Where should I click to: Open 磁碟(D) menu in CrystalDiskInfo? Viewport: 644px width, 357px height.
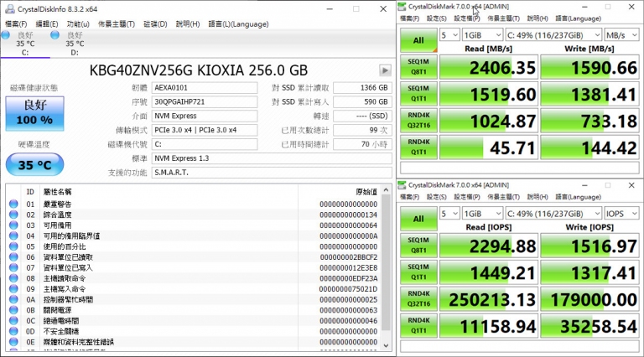pyautogui.click(x=155, y=24)
